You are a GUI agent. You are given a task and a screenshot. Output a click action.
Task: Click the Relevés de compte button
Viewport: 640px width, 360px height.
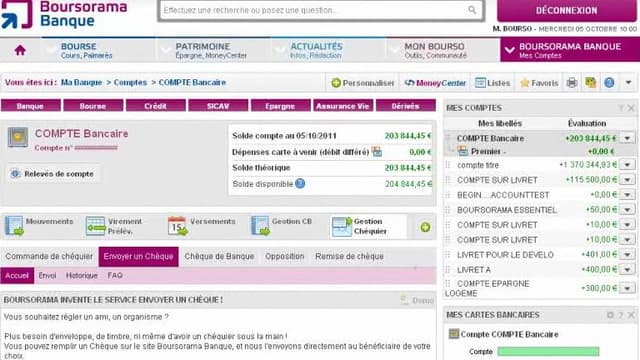pyautogui.click(x=53, y=174)
